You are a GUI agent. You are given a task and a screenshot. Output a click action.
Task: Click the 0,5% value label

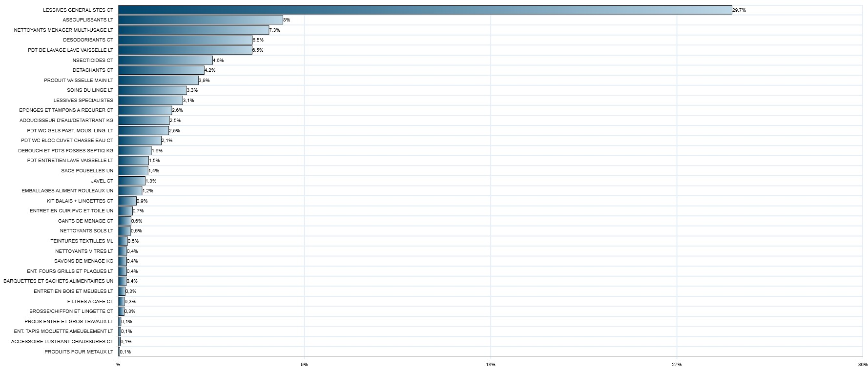click(x=133, y=241)
